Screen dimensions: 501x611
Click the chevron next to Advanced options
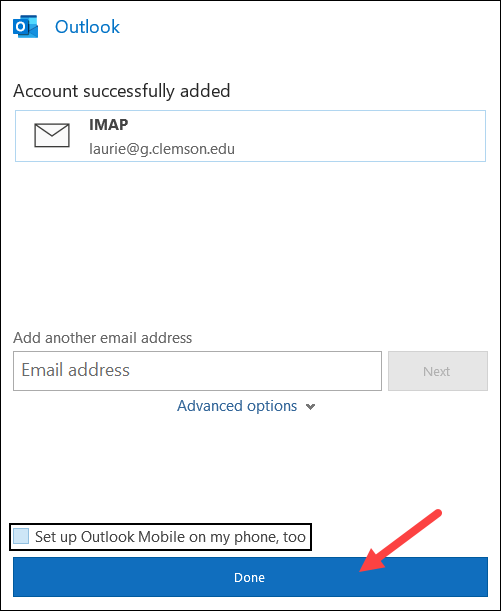pos(310,407)
